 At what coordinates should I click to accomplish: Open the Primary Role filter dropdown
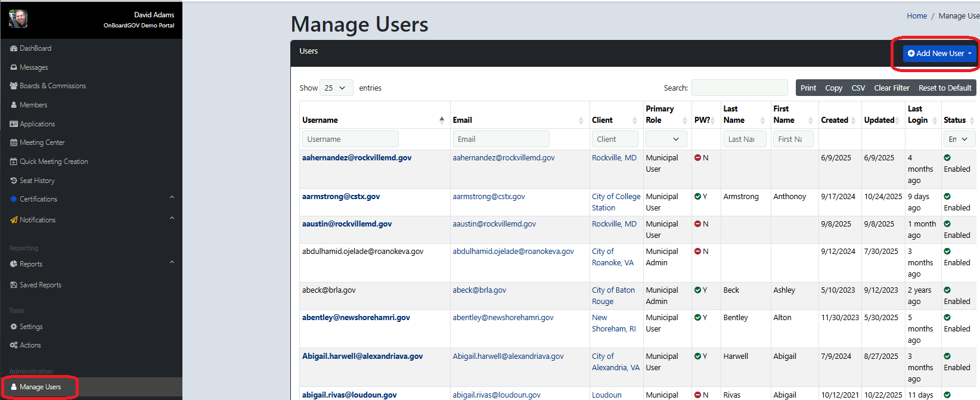(666, 139)
